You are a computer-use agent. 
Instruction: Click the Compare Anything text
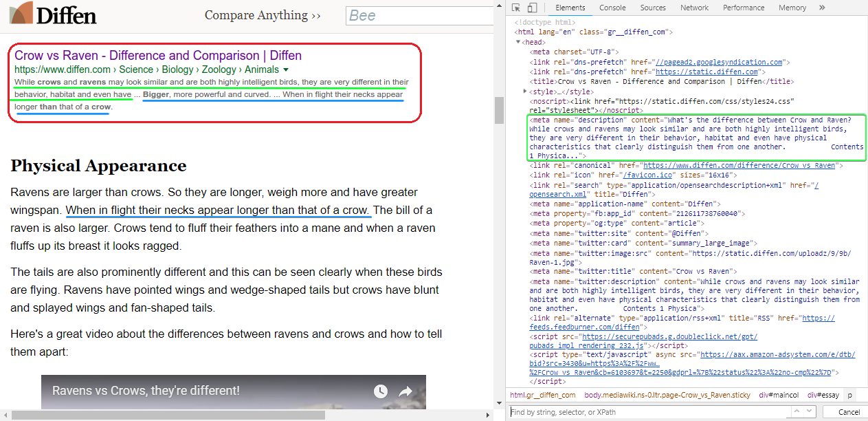(x=263, y=15)
